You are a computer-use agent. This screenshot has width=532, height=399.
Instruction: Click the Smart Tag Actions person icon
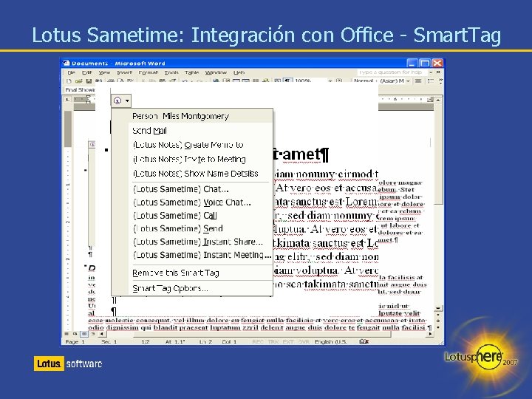(117, 100)
